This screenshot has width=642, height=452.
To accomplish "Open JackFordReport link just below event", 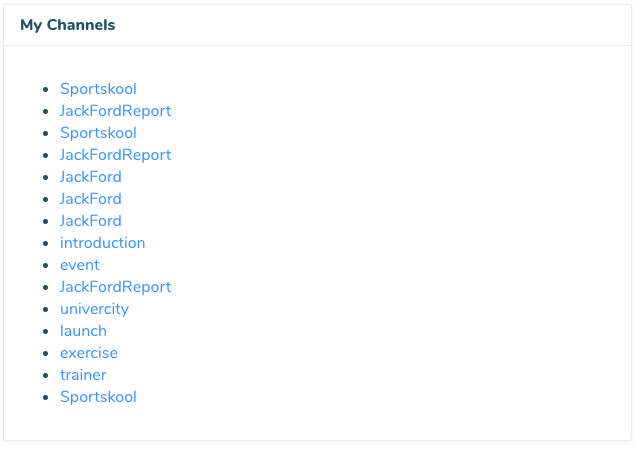I will click(x=115, y=287).
